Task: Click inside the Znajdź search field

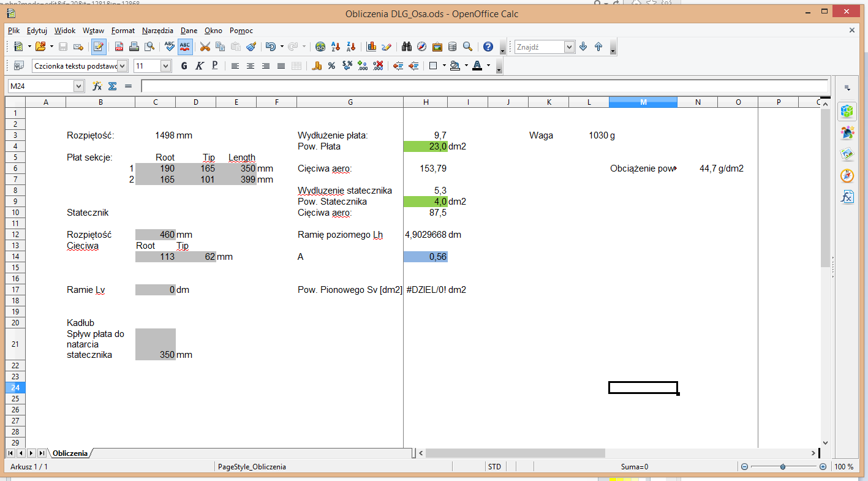Action: tap(539, 47)
